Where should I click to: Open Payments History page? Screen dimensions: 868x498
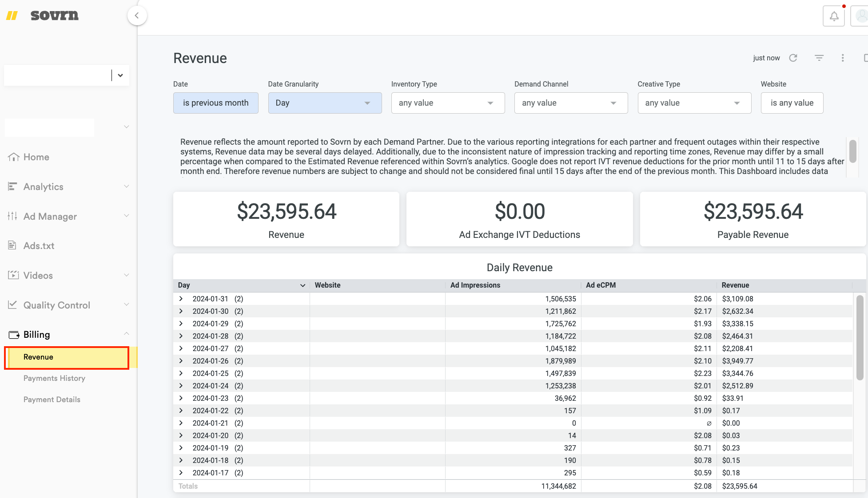tap(54, 378)
